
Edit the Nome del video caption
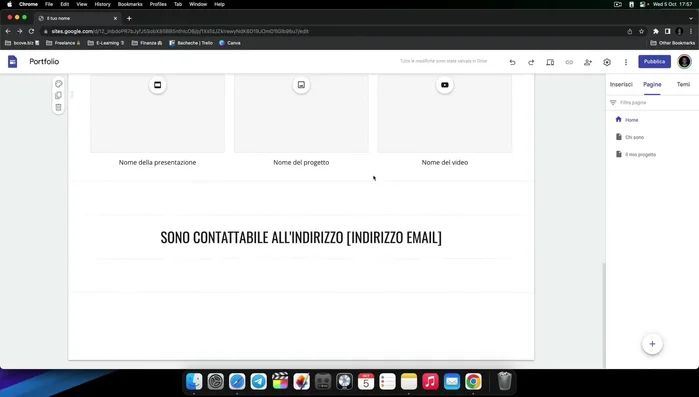coord(445,162)
